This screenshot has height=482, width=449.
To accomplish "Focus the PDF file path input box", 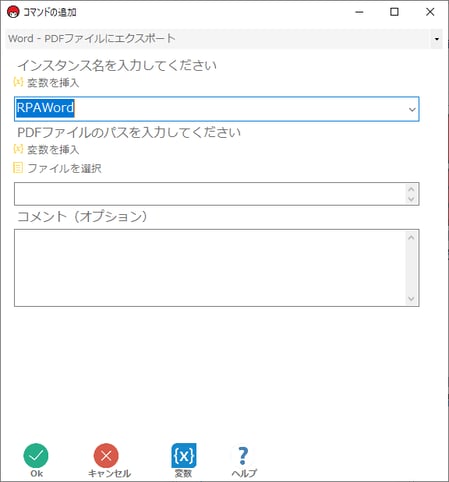I will [x=210, y=194].
